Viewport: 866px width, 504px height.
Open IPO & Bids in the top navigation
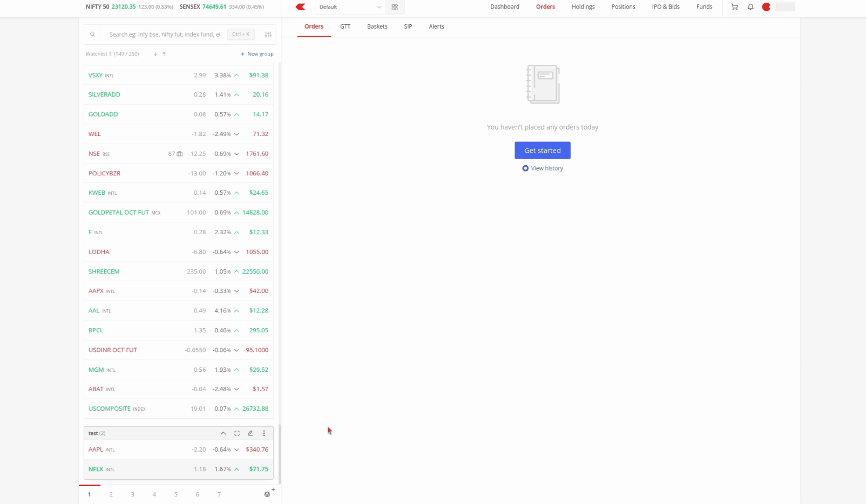click(x=666, y=7)
